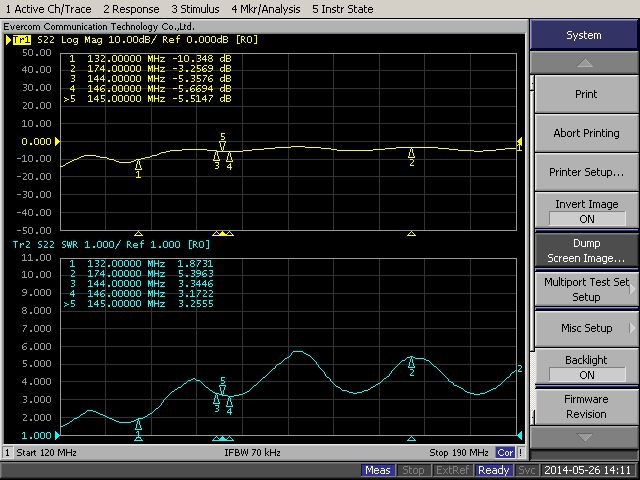Open the Instr State menu

click(x=342, y=9)
